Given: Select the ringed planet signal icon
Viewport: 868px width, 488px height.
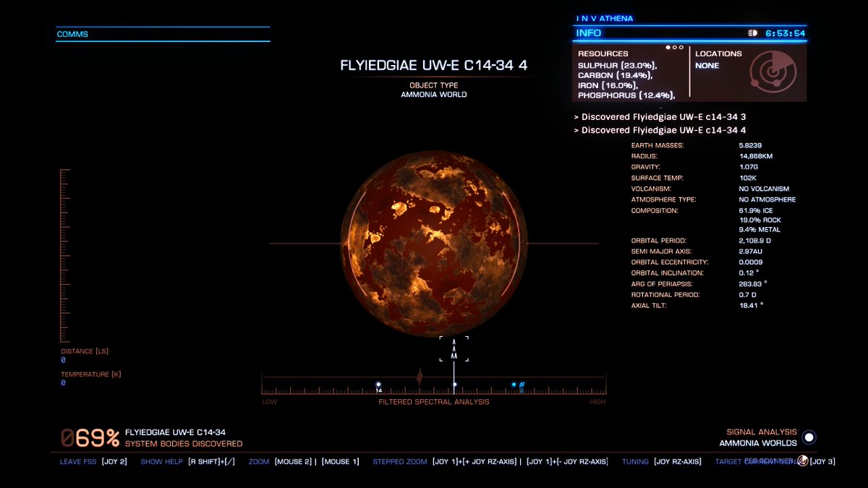Looking at the screenshot, I should [x=522, y=385].
